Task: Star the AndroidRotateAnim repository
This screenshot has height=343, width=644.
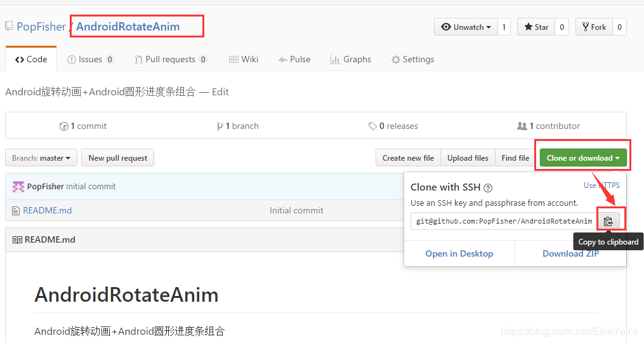Action: [536, 27]
